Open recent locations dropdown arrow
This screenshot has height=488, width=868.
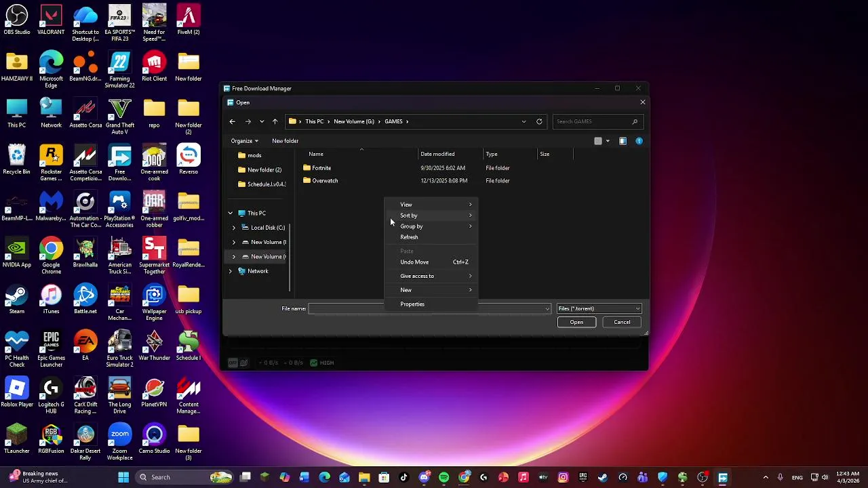coord(262,121)
